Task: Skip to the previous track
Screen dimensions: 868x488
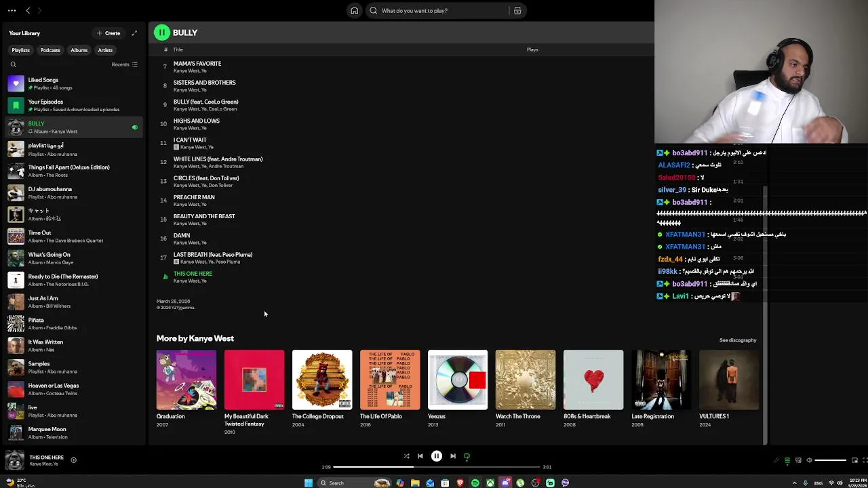Action: point(420,456)
